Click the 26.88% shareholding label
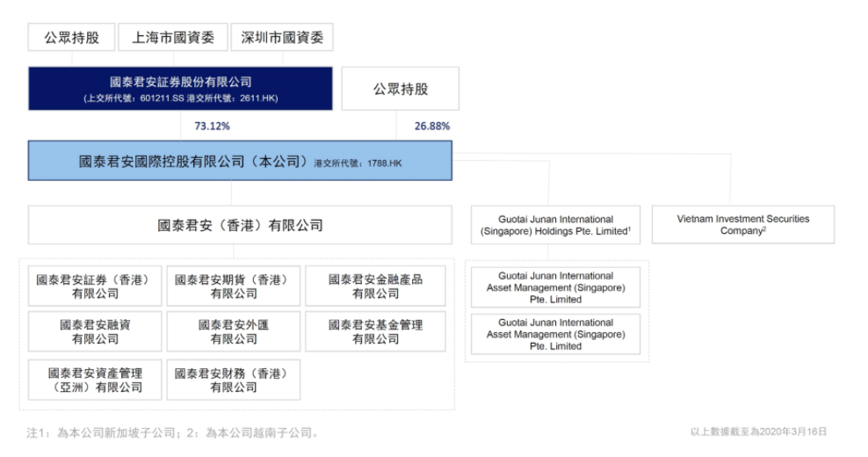 pos(431,127)
